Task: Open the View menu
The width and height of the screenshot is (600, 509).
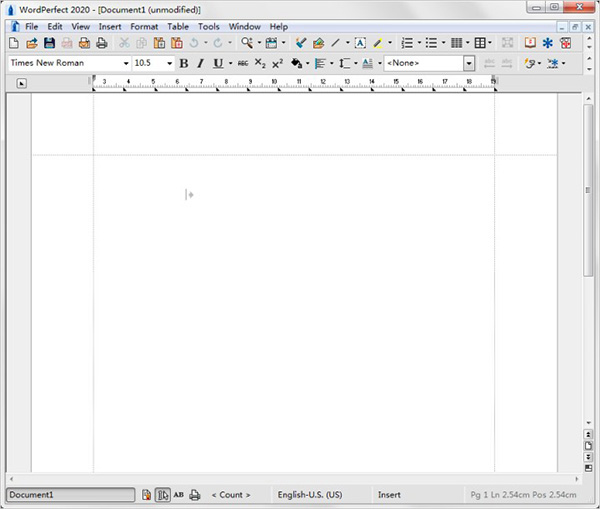Action: click(81, 27)
